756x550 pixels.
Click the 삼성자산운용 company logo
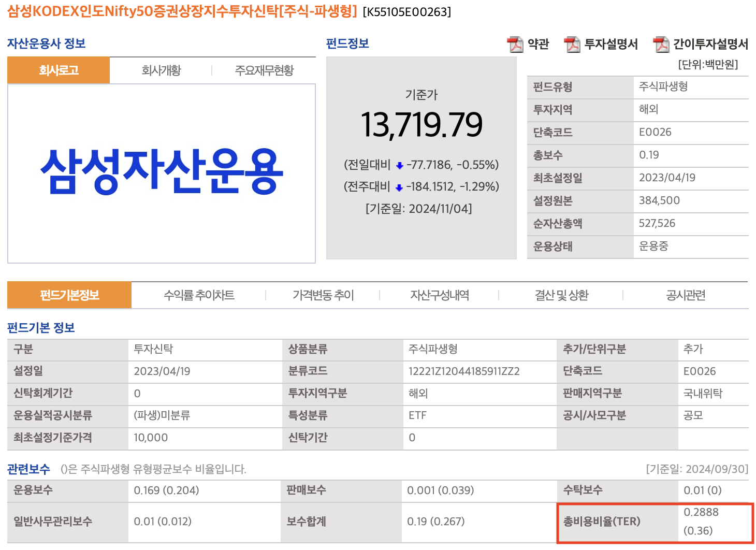click(161, 172)
